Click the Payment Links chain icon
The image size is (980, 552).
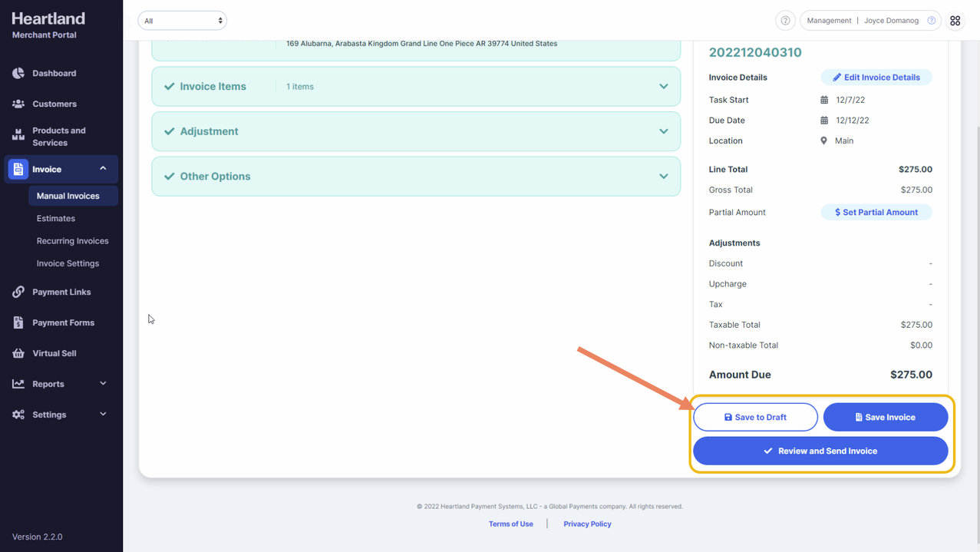pyautogui.click(x=18, y=293)
